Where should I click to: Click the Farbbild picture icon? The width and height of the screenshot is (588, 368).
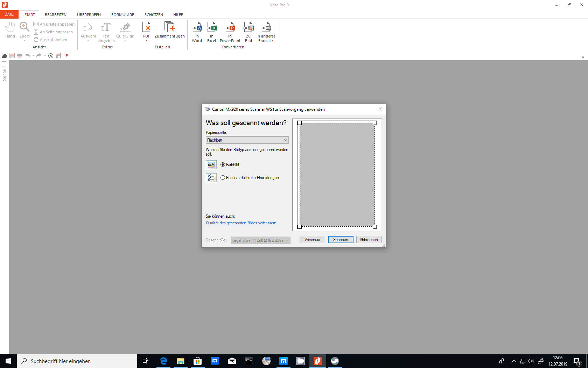[x=211, y=165]
